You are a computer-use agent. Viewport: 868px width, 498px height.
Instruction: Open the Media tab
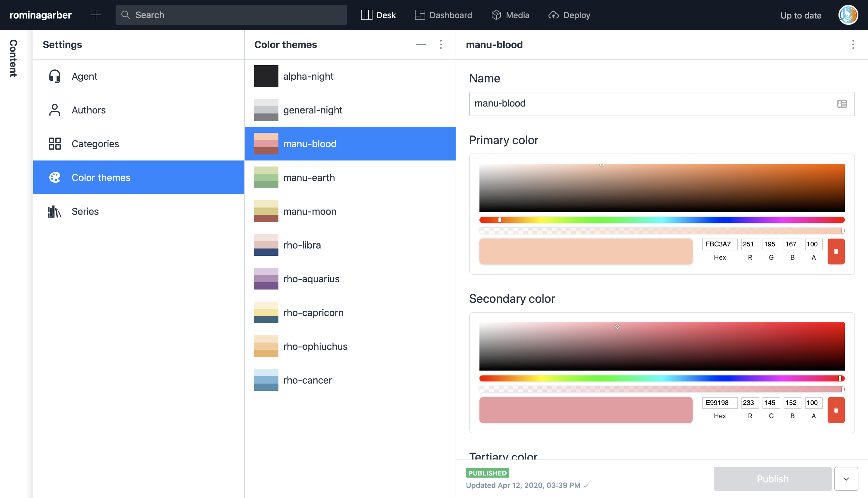(x=510, y=15)
